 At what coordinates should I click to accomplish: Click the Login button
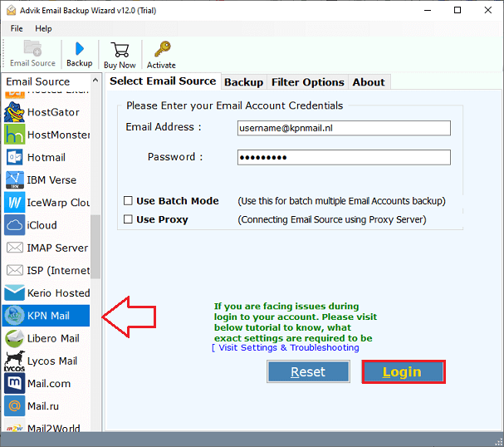tap(404, 371)
